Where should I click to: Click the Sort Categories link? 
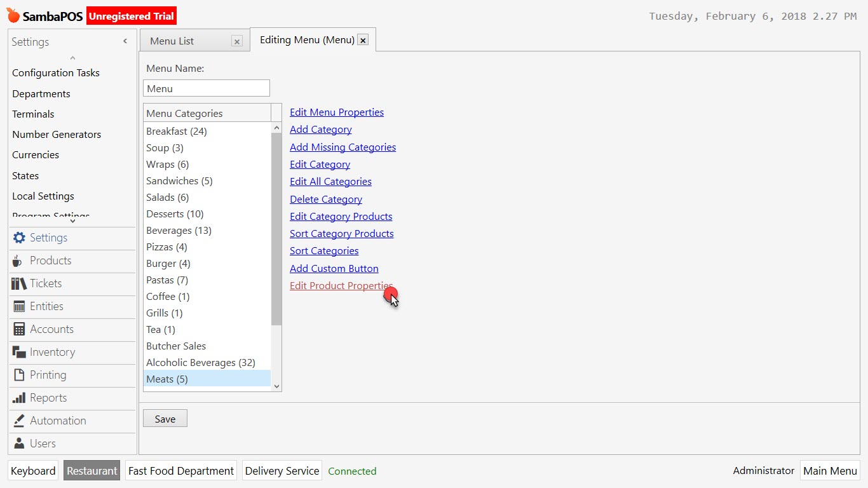[x=323, y=250]
